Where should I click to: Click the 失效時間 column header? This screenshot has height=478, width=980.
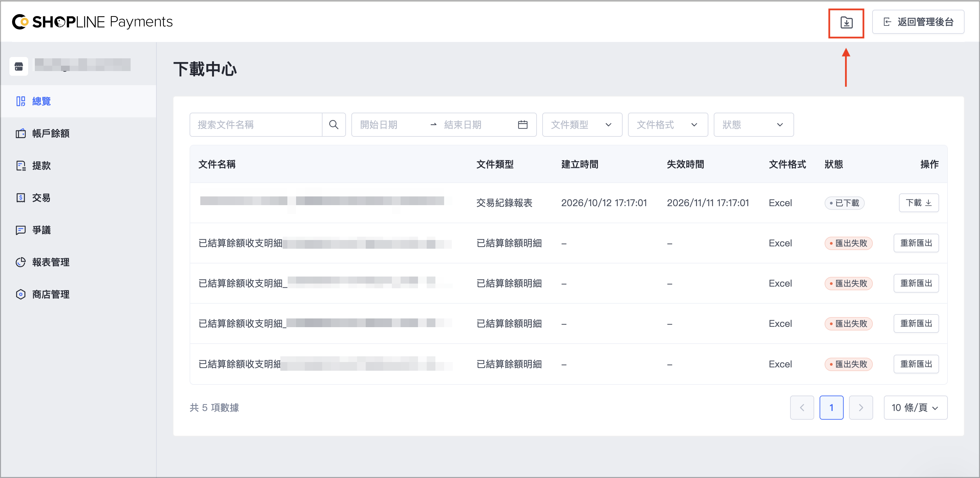[685, 164]
